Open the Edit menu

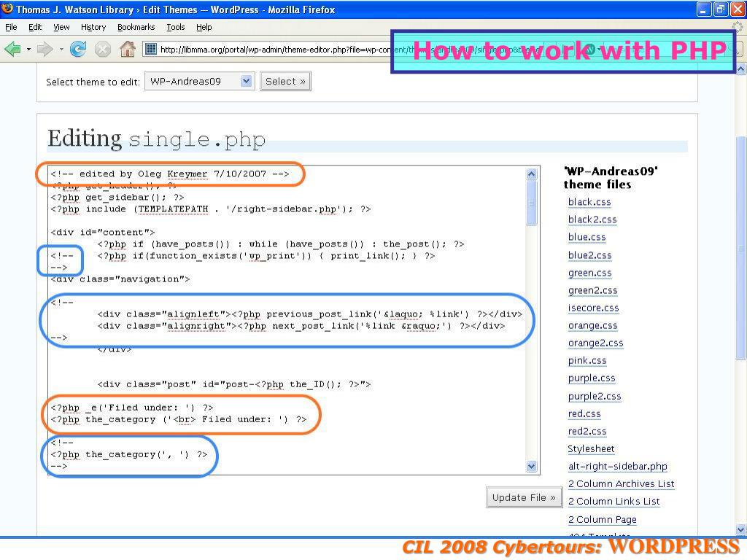35,27
